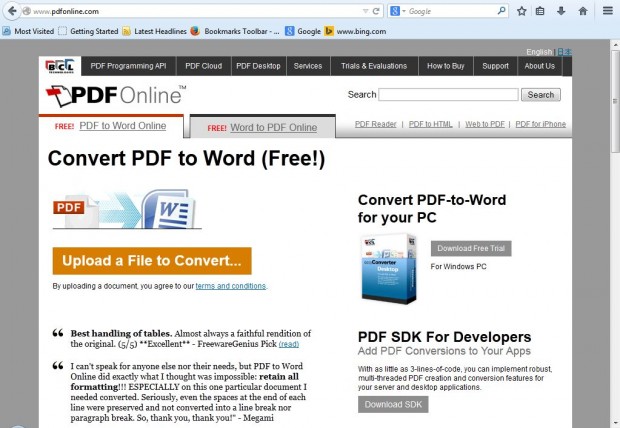Image resolution: width=620 pixels, height=428 pixels.
Task: Click the For Windows PC text
Action: 458,267
